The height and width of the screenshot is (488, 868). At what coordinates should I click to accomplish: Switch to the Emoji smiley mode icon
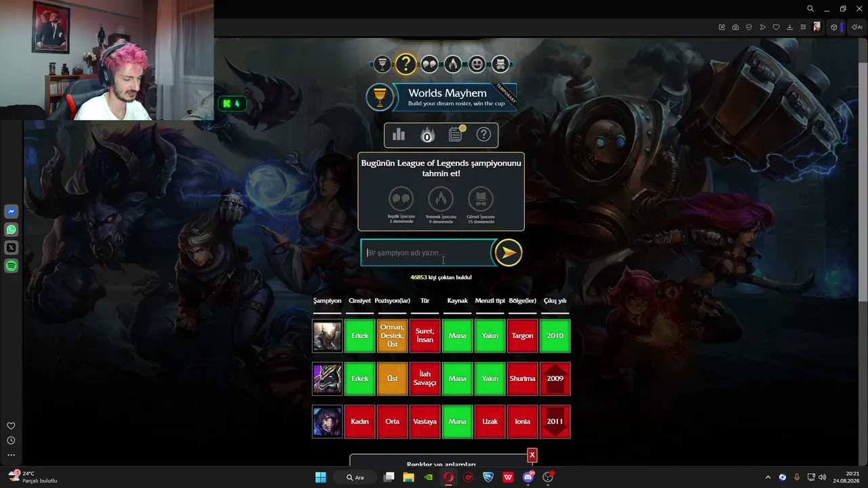(477, 64)
